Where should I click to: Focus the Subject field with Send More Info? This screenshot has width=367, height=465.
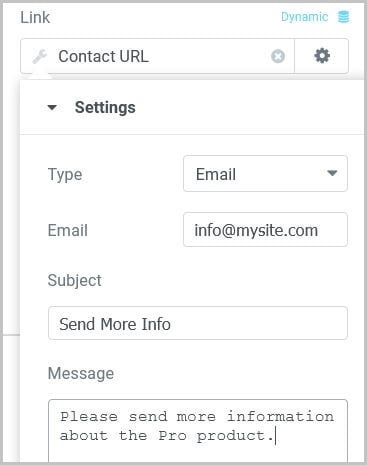pos(198,323)
